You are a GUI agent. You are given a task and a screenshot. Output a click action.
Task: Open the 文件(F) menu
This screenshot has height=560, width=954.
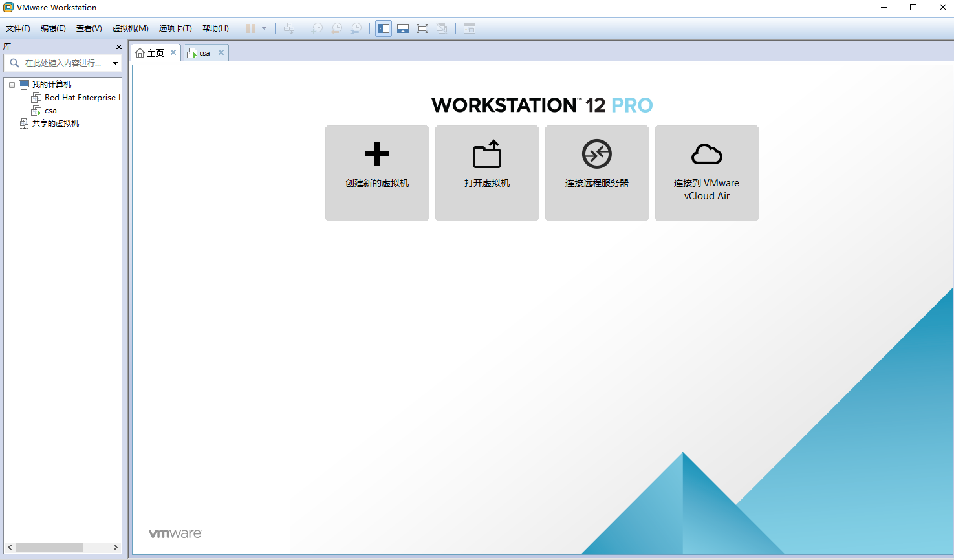pyautogui.click(x=18, y=28)
